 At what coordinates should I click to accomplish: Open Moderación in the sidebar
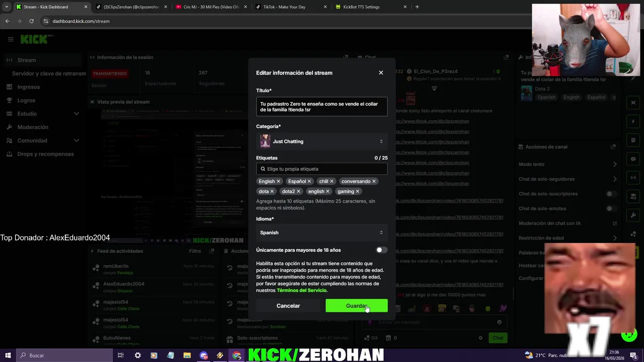(x=33, y=127)
